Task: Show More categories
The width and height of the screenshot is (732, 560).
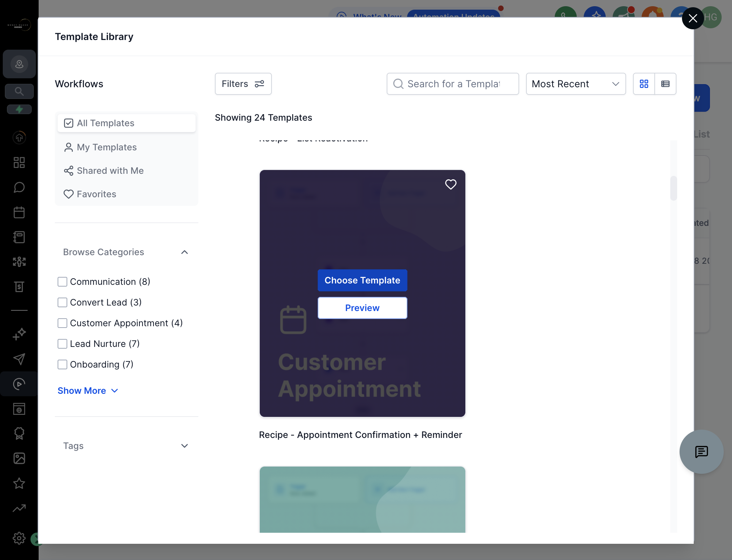Action: tap(88, 391)
